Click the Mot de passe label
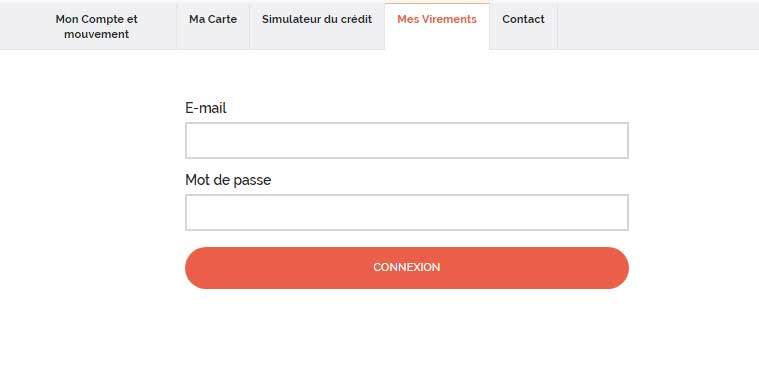Viewport: 759px width, 370px height. (228, 180)
